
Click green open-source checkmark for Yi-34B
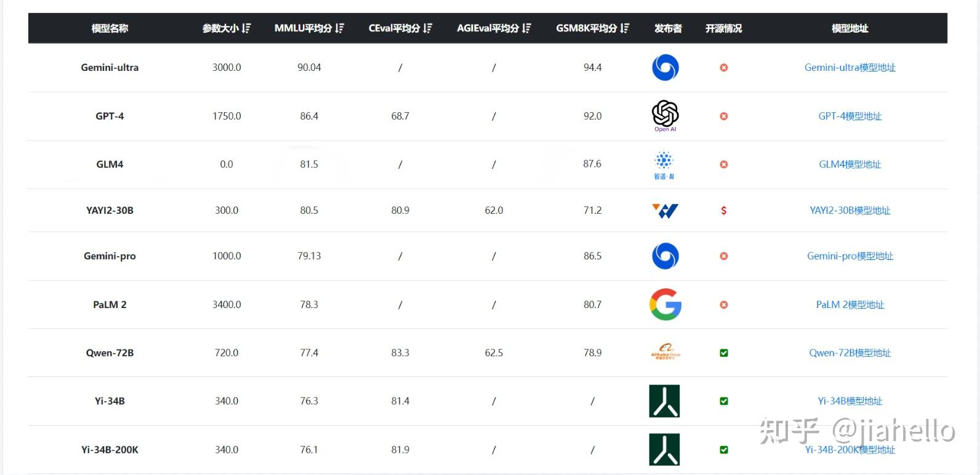724,401
